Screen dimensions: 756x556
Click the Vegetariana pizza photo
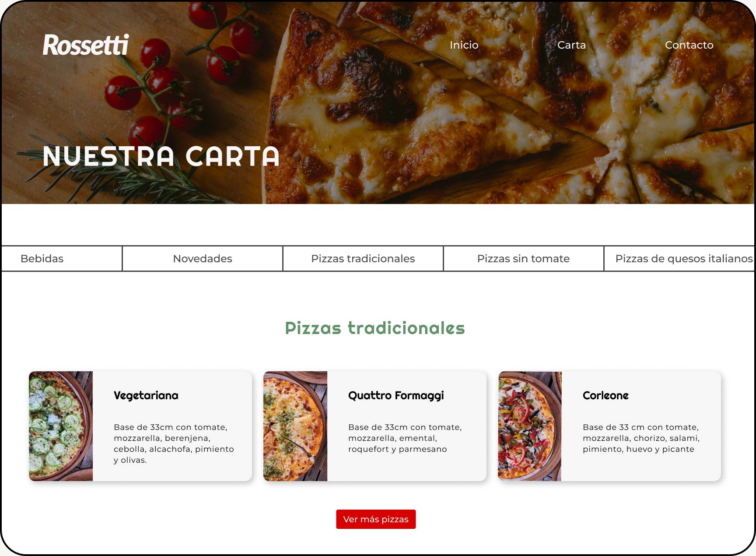61,426
